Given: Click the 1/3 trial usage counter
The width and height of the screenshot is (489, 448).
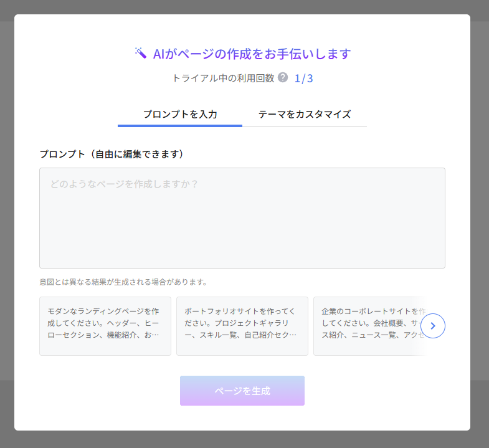Looking at the screenshot, I should pos(303,79).
